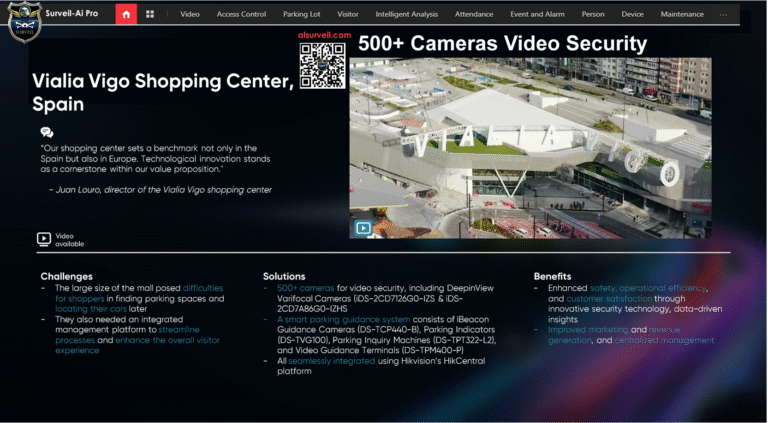Image resolution: width=768 pixels, height=423 pixels.
Task: Click the Challenges heading
Action: coord(67,276)
